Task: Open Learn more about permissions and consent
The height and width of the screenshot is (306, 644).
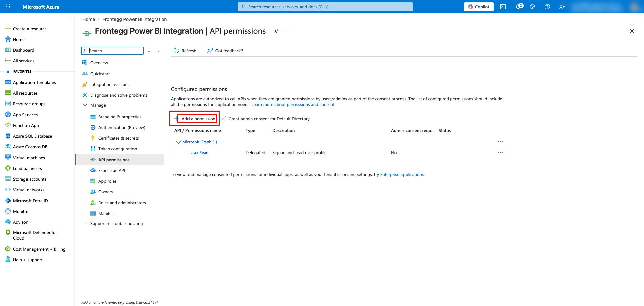Action: tap(293, 105)
